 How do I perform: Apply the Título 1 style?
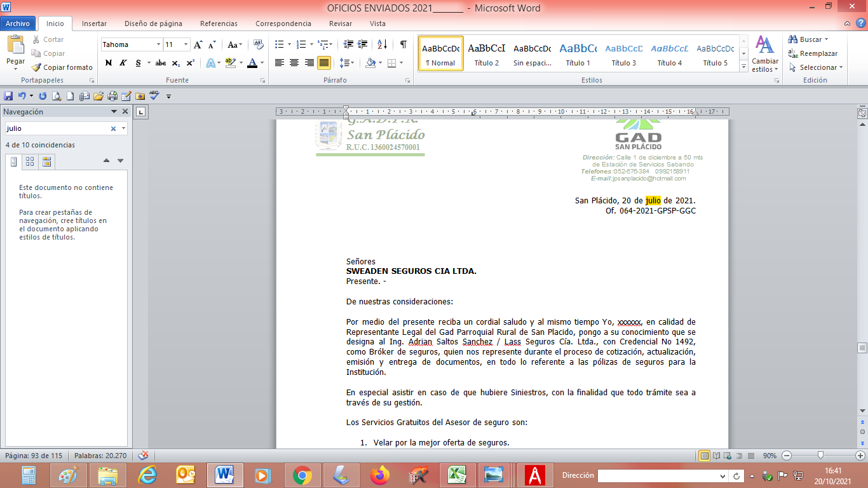pos(578,53)
